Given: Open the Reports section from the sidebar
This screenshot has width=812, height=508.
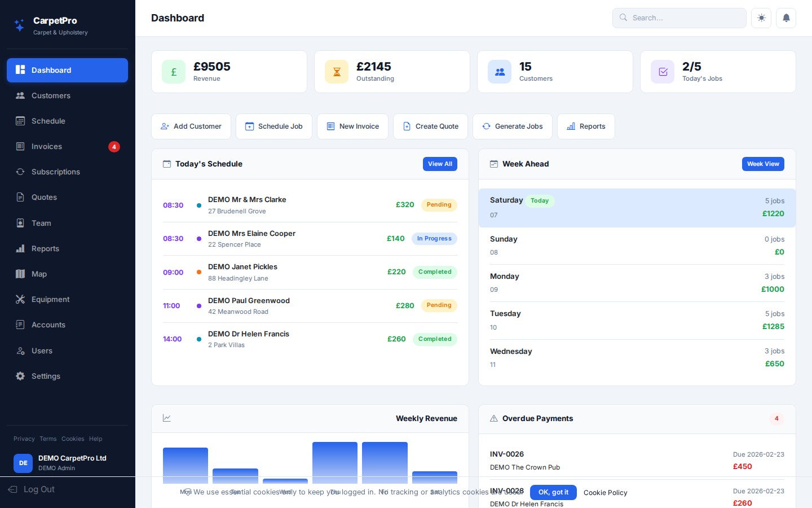Looking at the screenshot, I should click(45, 249).
